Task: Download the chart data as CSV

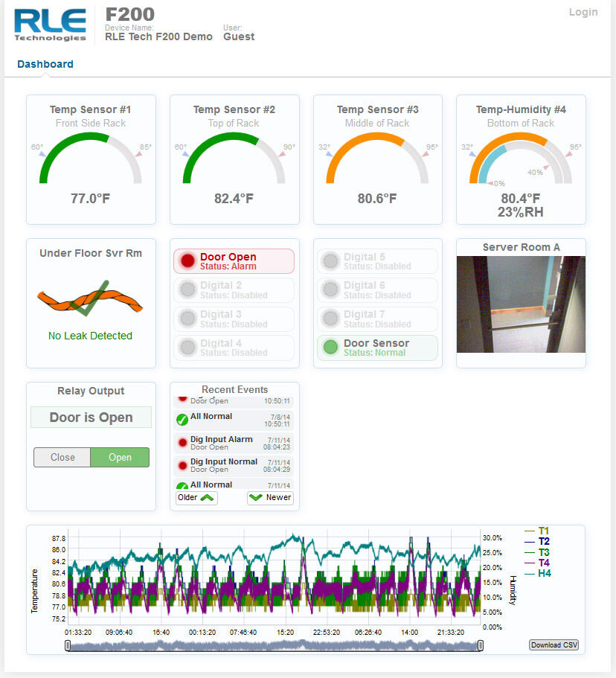Action: [x=554, y=645]
